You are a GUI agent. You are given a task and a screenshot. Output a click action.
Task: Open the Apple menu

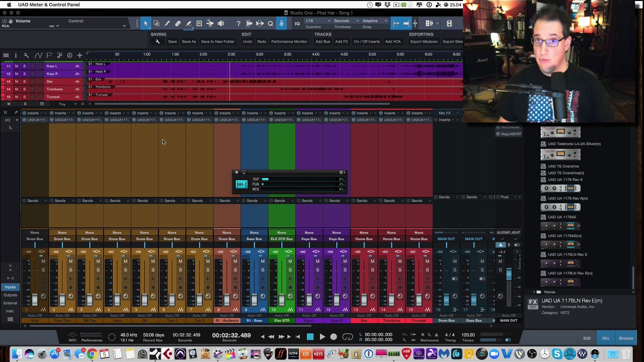(x=9, y=5)
